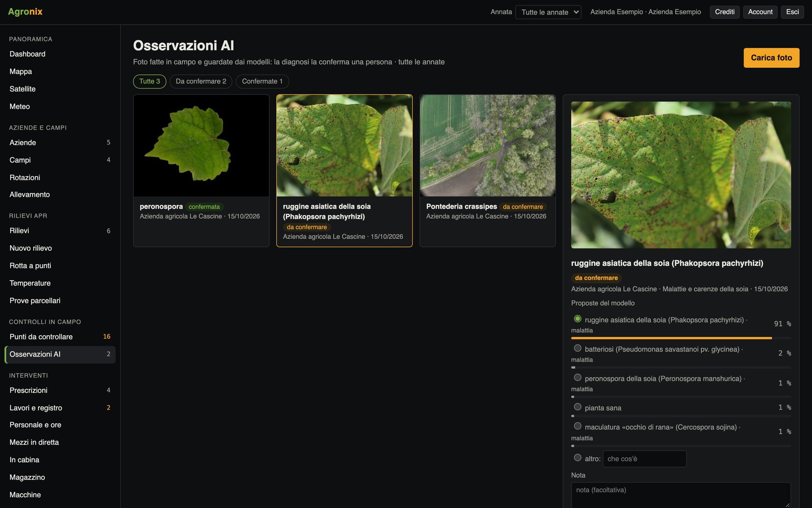
Task: Open the Account settings button
Action: coord(760,12)
